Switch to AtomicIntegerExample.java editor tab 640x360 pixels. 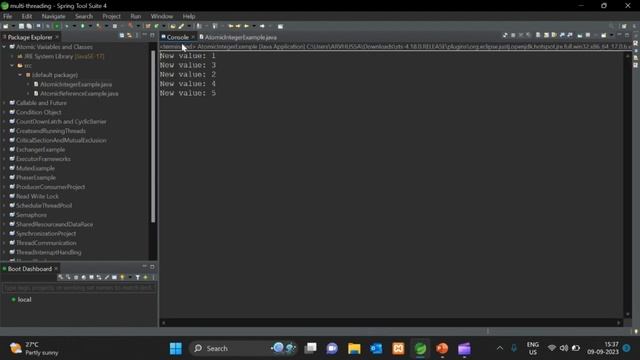pyautogui.click(x=240, y=37)
